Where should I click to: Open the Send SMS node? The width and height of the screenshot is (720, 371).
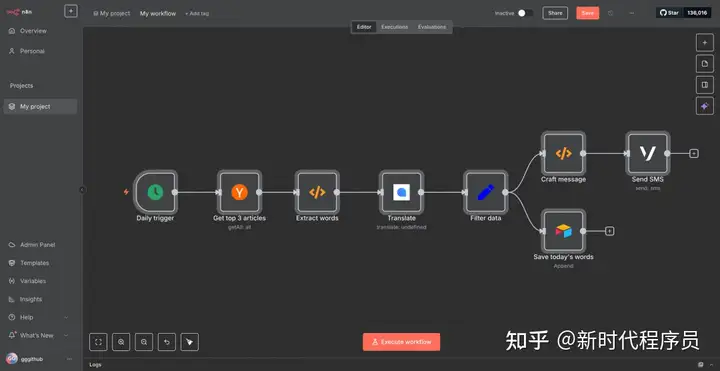pos(647,153)
